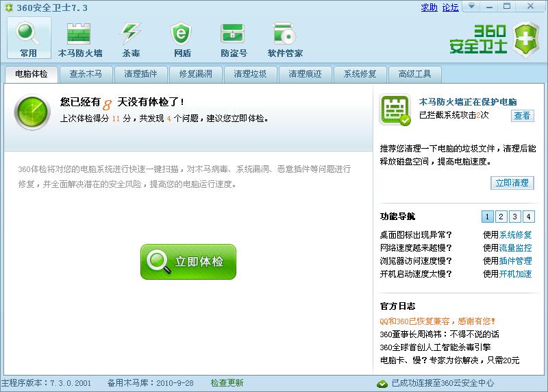Screen dimensions: 548x392
Task: Click the 360安全卫士 shield logo
Action: tap(525, 40)
